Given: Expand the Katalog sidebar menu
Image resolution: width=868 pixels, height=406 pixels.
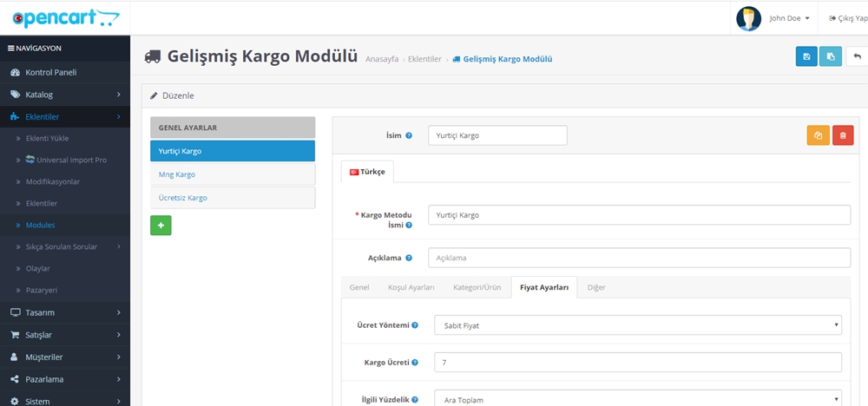Looking at the screenshot, I should [65, 94].
